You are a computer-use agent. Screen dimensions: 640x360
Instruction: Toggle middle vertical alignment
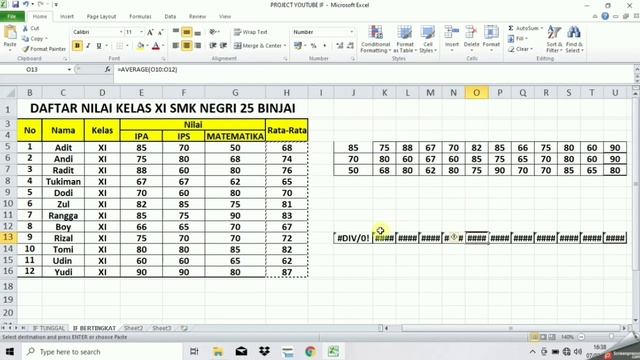(187, 32)
